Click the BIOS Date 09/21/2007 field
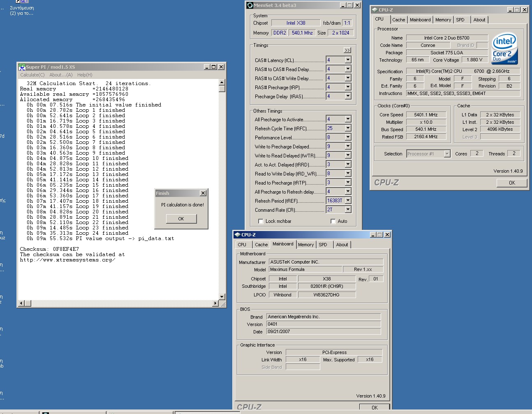The height and width of the screenshot is (414, 532). pos(324,331)
